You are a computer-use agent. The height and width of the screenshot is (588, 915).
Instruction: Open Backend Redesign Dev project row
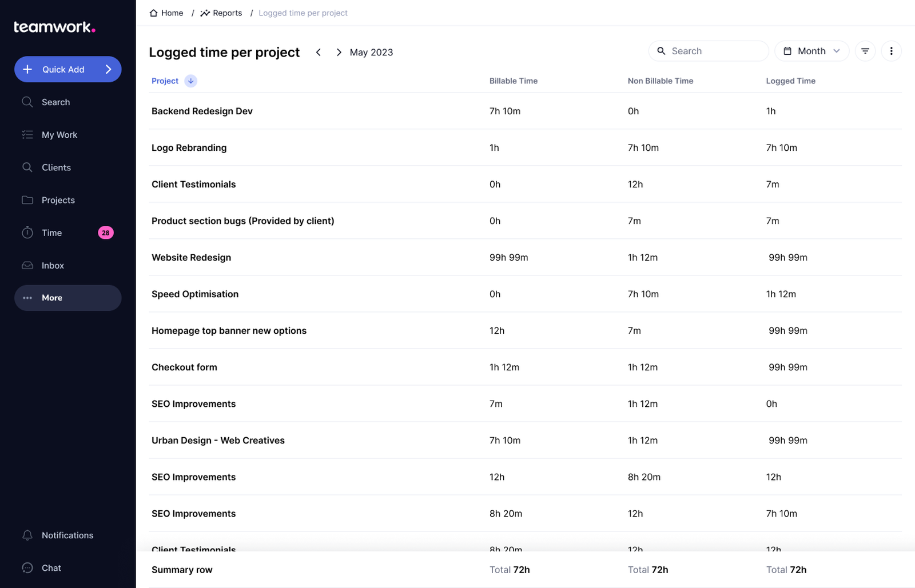pos(525,111)
